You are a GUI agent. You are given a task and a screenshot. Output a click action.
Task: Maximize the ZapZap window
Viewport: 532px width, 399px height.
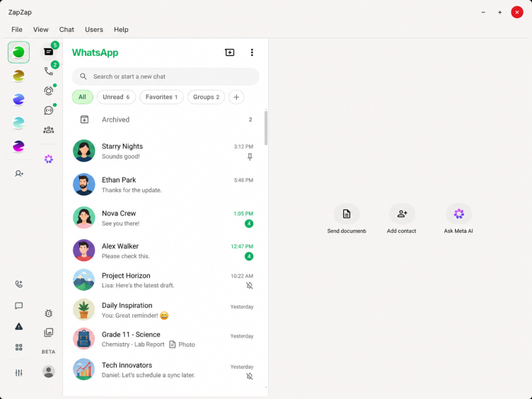tap(499, 12)
